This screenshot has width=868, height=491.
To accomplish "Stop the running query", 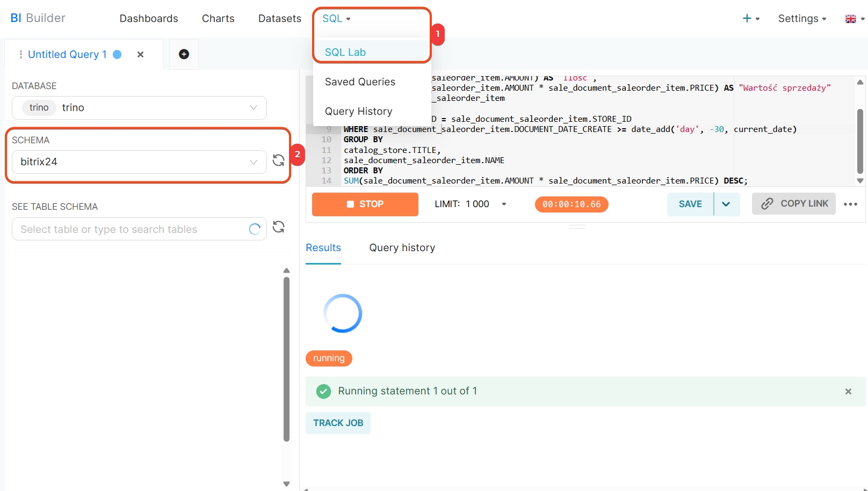I will (365, 204).
